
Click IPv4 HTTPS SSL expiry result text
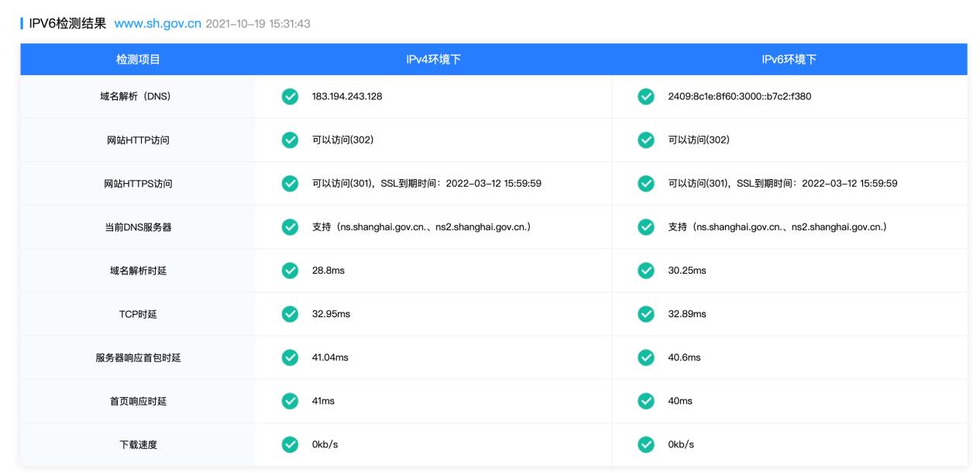(x=426, y=184)
